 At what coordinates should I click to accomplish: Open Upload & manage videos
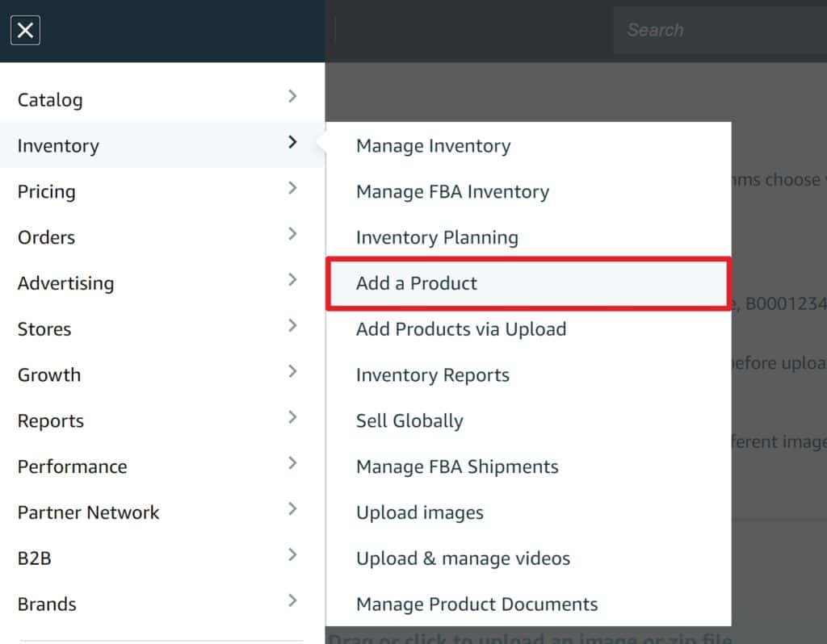pyautogui.click(x=463, y=558)
